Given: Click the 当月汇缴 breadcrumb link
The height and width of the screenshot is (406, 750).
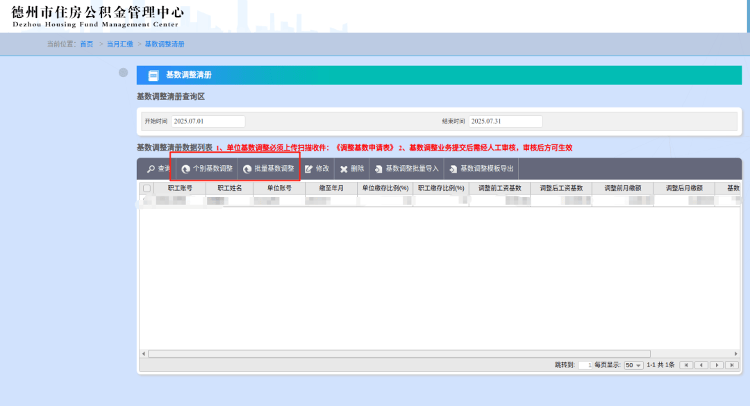Looking at the screenshot, I should tap(119, 44).
